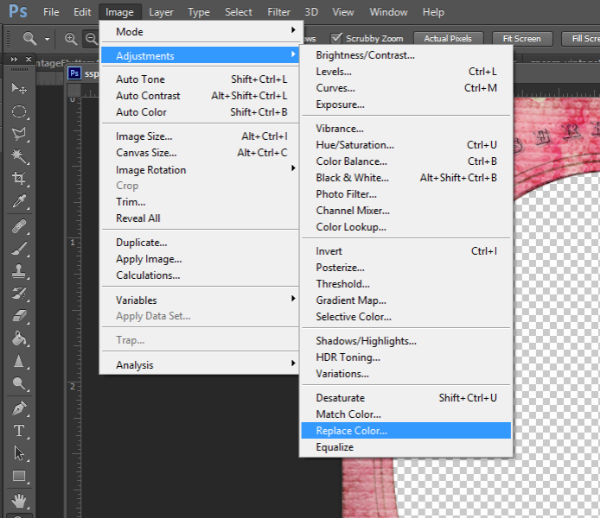Select the Eyedropper tool
The image size is (600, 518).
[19, 201]
